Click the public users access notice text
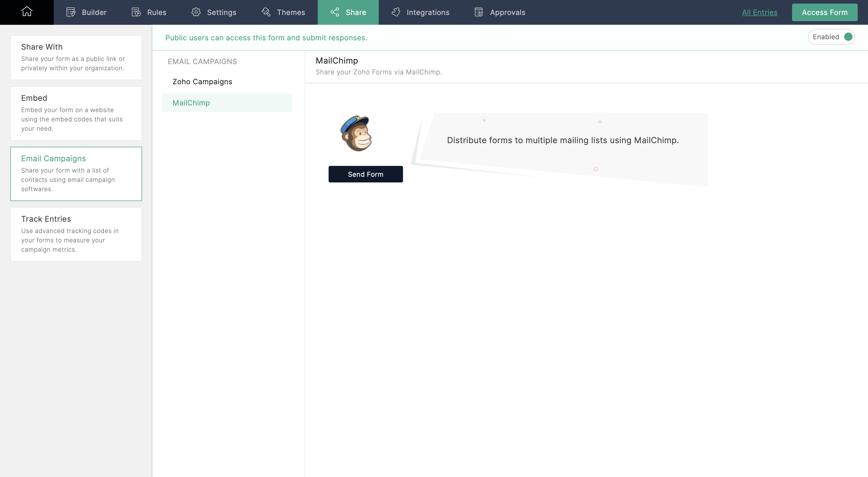 (266, 38)
